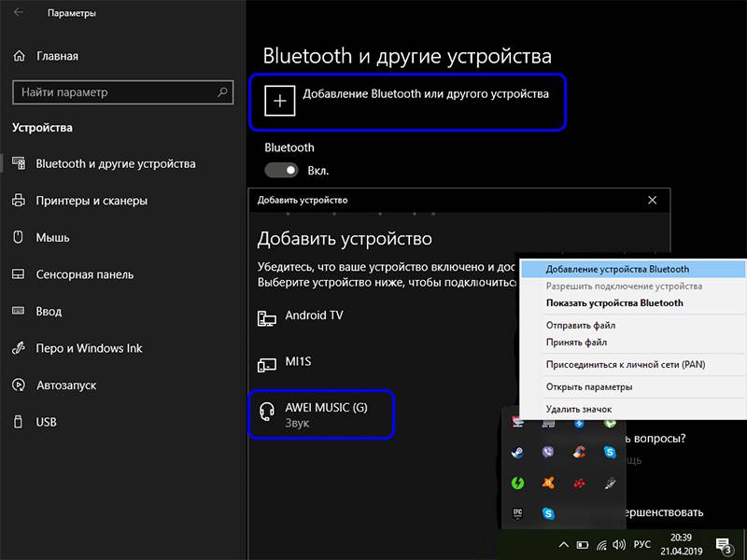Open Главная settings home
The image size is (747, 560).
[57, 56]
